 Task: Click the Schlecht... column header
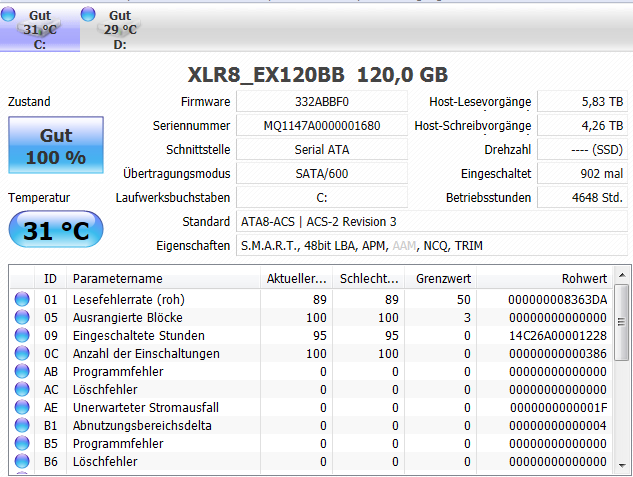click(369, 278)
